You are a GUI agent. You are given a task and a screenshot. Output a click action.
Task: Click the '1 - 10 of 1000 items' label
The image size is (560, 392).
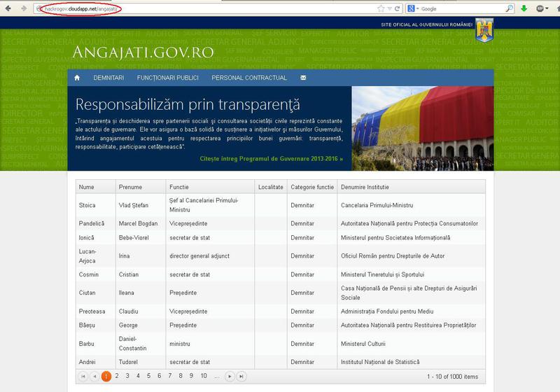click(x=452, y=377)
